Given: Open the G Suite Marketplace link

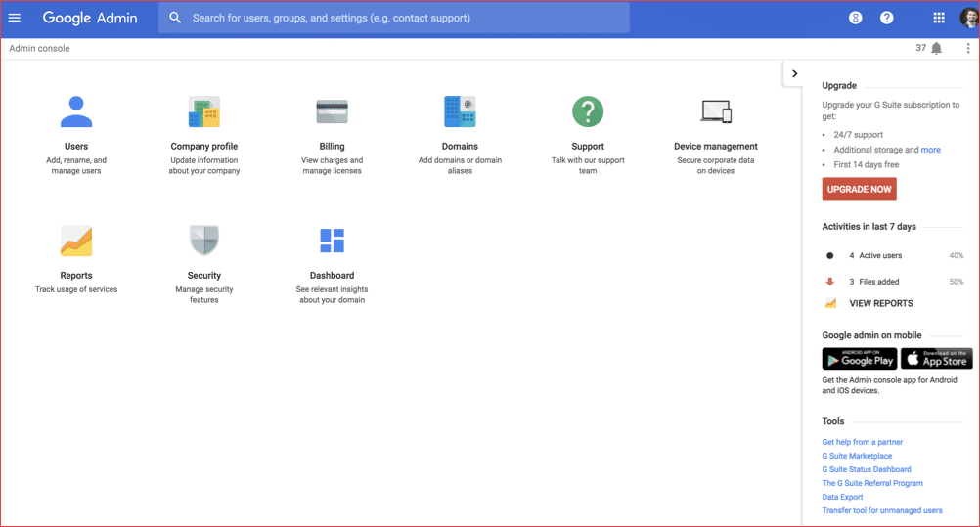Looking at the screenshot, I should pyautogui.click(x=857, y=456).
